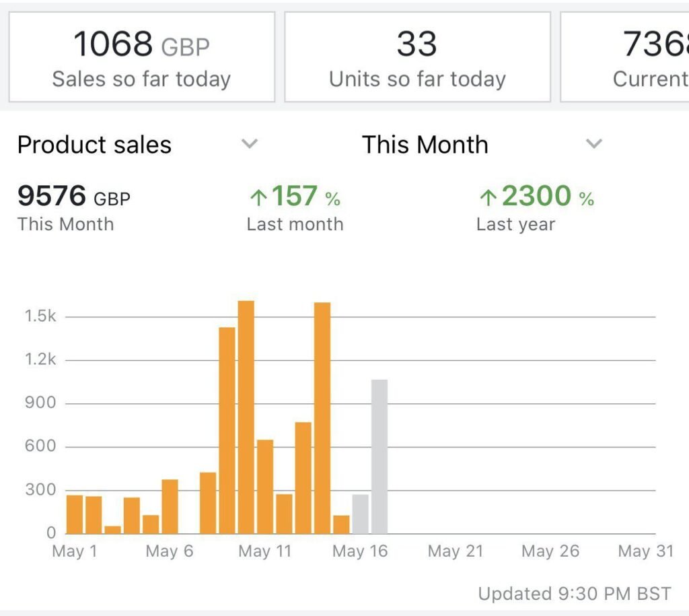This screenshot has height=616, width=689.
Task: Click the 9576 GBP This Month total
Action: [74, 197]
